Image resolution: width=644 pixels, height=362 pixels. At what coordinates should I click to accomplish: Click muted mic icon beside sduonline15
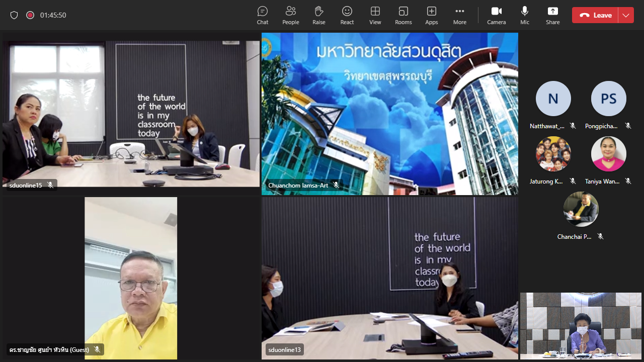50,185
